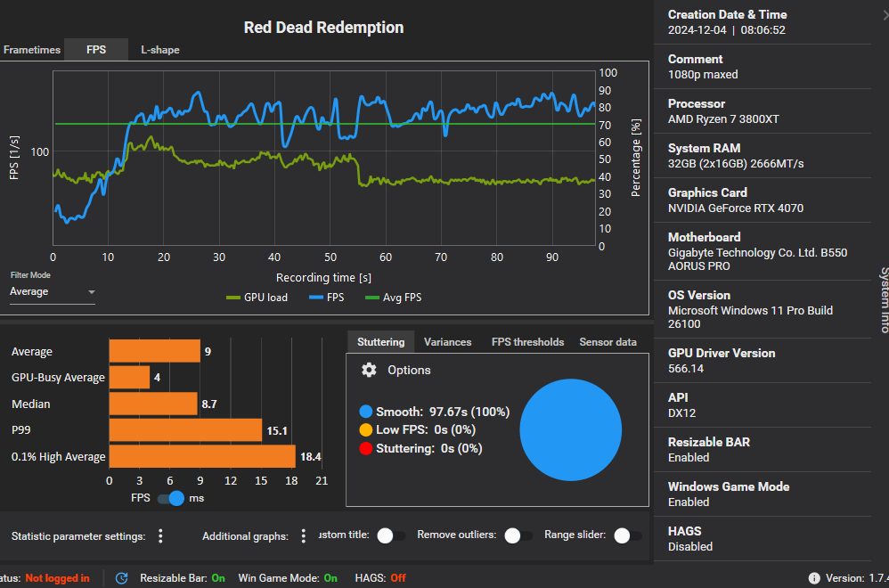Open Additional graphs three-dot menu
The height and width of the screenshot is (588, 889).
[x=304, y=536]
